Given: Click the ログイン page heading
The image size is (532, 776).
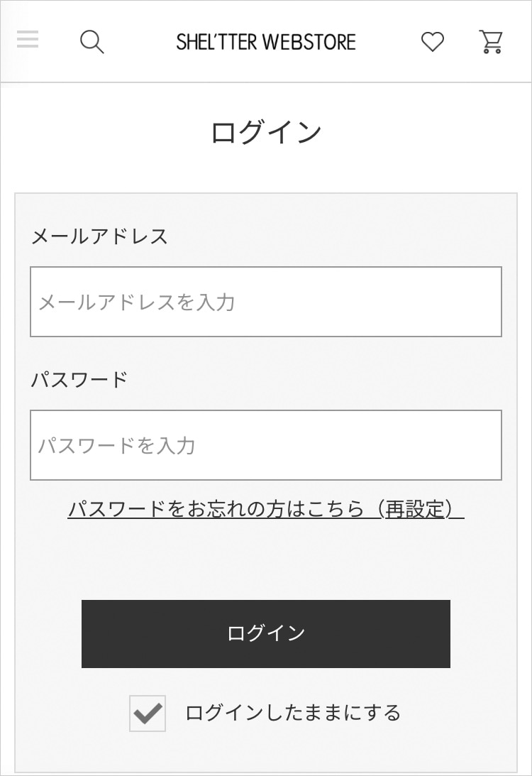Looking at the screenshot, I should [266, 133].
